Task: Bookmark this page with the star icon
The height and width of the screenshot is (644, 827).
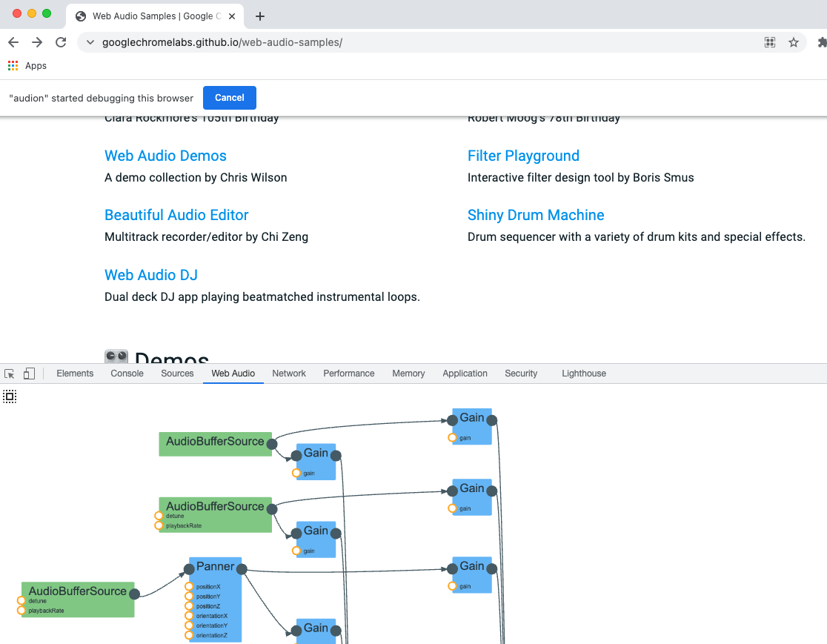Action: [x=793, y=42]
